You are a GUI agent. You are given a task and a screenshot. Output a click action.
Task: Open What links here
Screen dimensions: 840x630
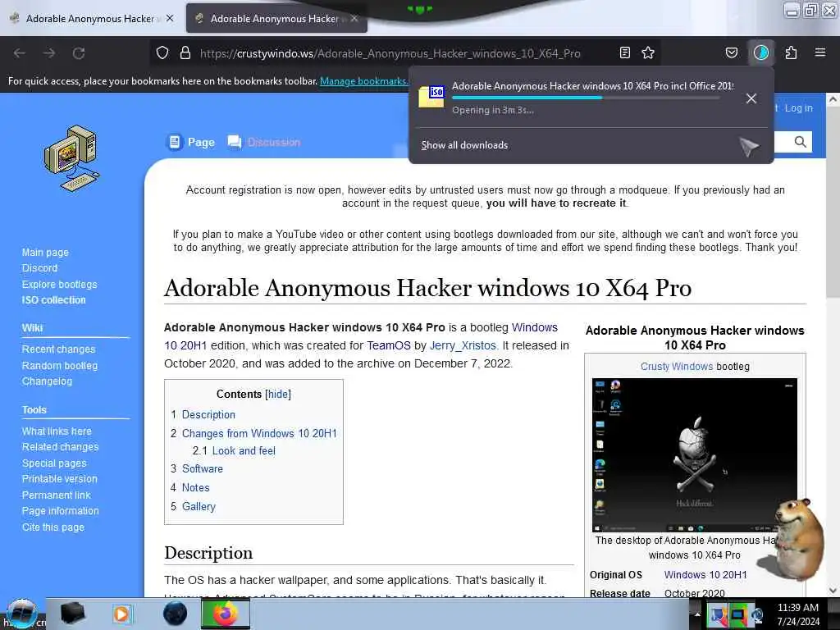tap(57, 431)
